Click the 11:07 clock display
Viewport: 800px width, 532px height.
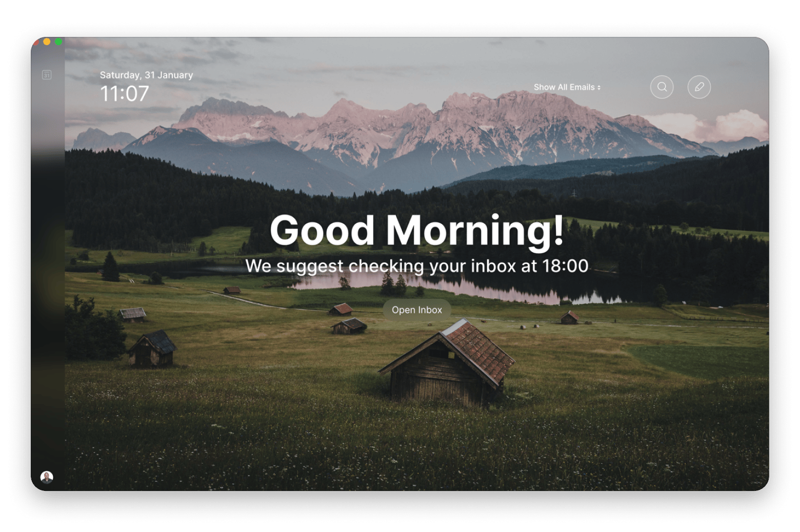(125, 94)
